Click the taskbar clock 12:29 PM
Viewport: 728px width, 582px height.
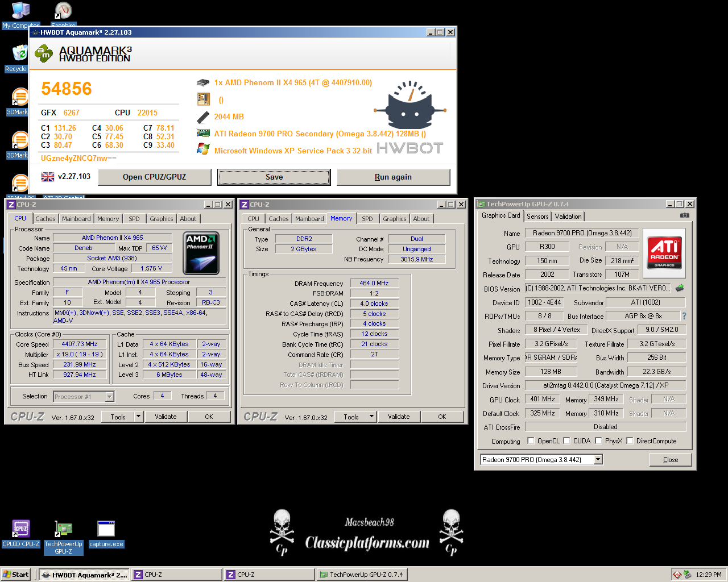coord(709,575)
